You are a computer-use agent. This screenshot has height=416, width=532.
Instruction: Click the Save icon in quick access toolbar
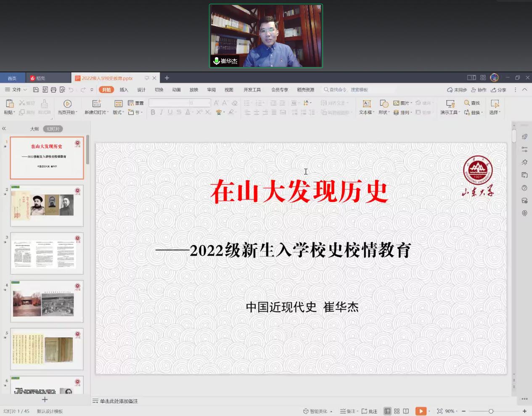point(36,90)
